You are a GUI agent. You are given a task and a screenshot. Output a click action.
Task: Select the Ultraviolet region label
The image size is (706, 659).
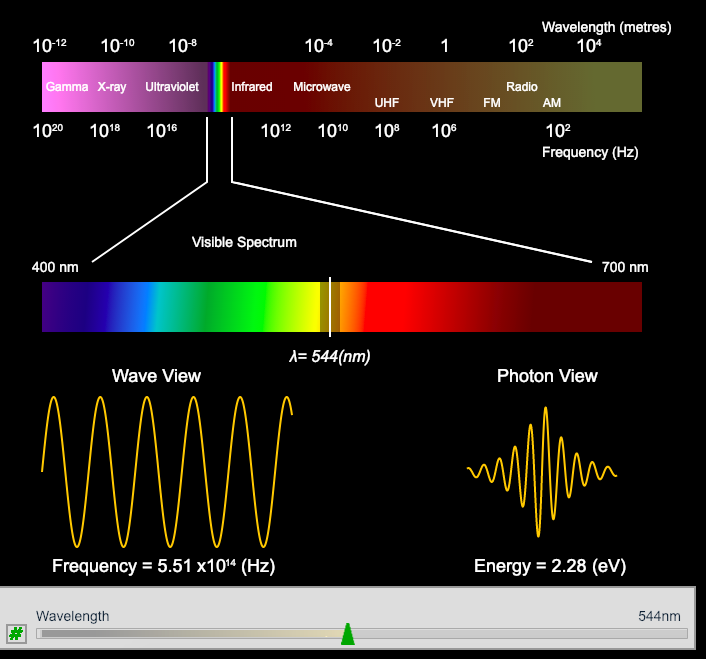click(x=172, y=87)
